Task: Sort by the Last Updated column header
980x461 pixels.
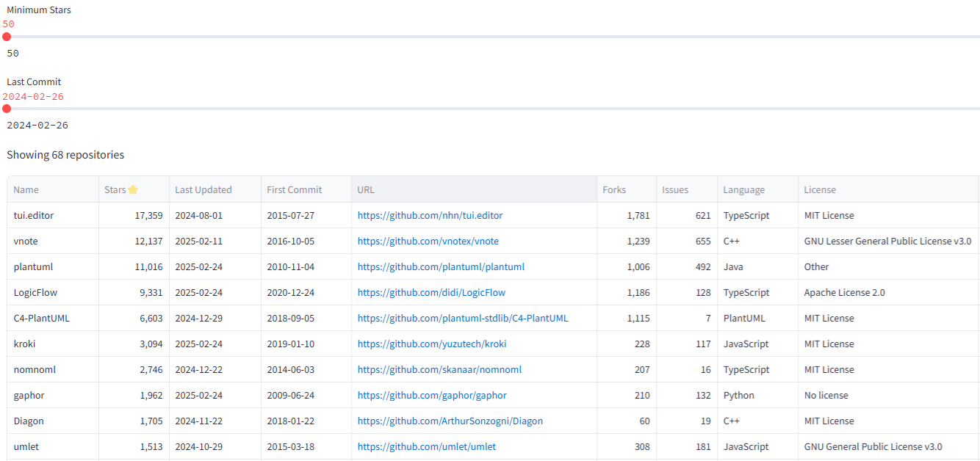Action: (215, 189)
